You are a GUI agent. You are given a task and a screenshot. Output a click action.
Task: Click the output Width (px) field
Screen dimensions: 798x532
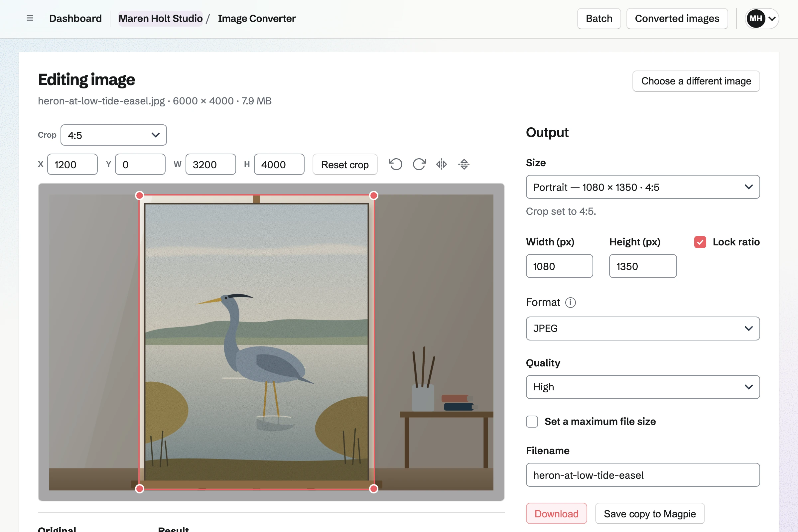[559, 266]
